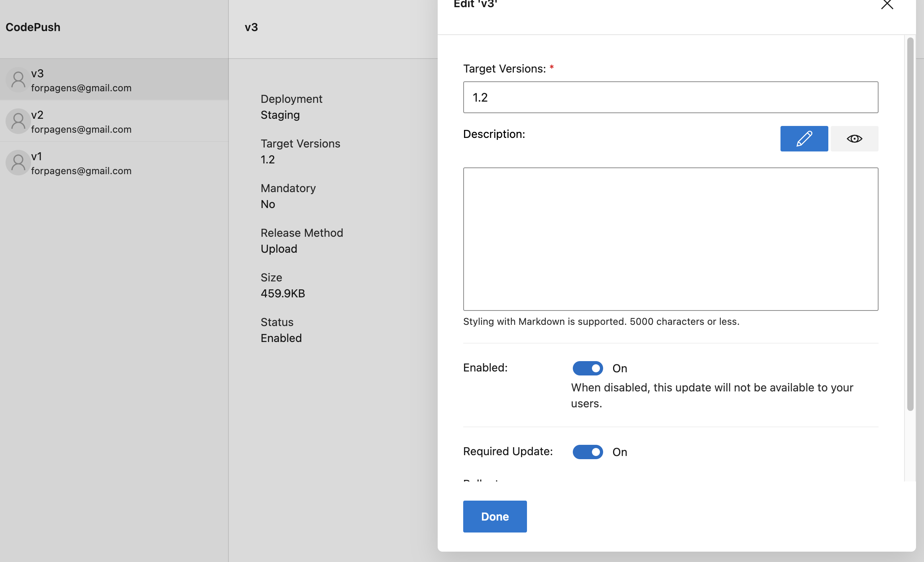Close the Edit 'v3' panel

(x=887, y=5)
